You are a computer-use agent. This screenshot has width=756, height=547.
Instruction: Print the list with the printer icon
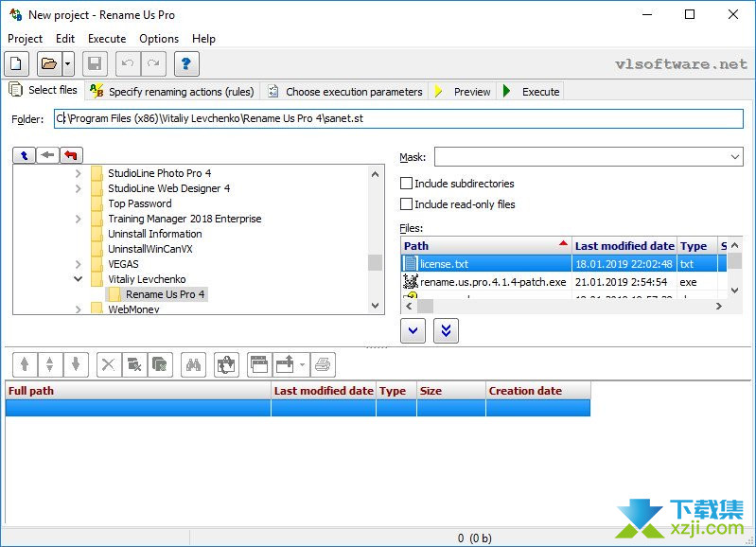(323, 364)
